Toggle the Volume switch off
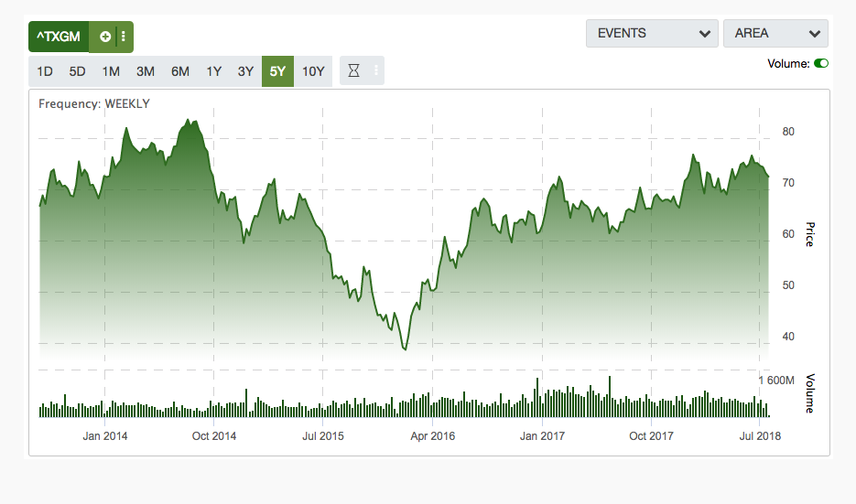This screenshot has width=856, height=504. tap(820, 63)
